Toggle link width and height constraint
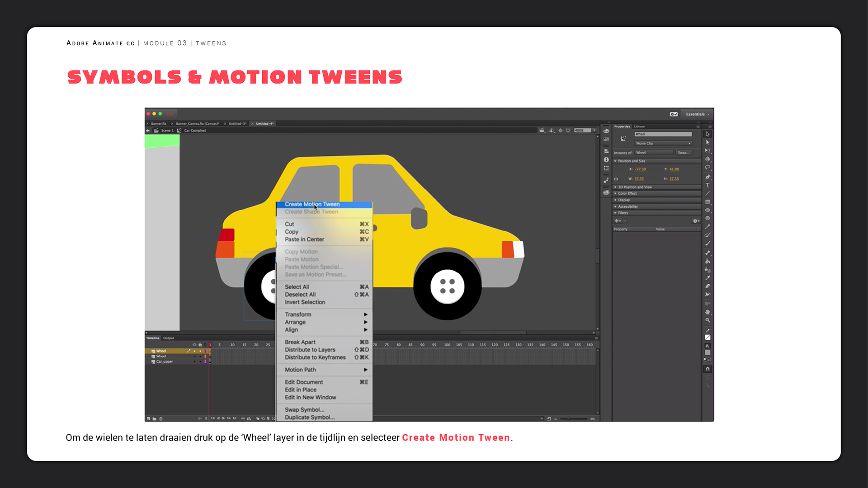This screenshot has height=488, width=868. (616, 179)
